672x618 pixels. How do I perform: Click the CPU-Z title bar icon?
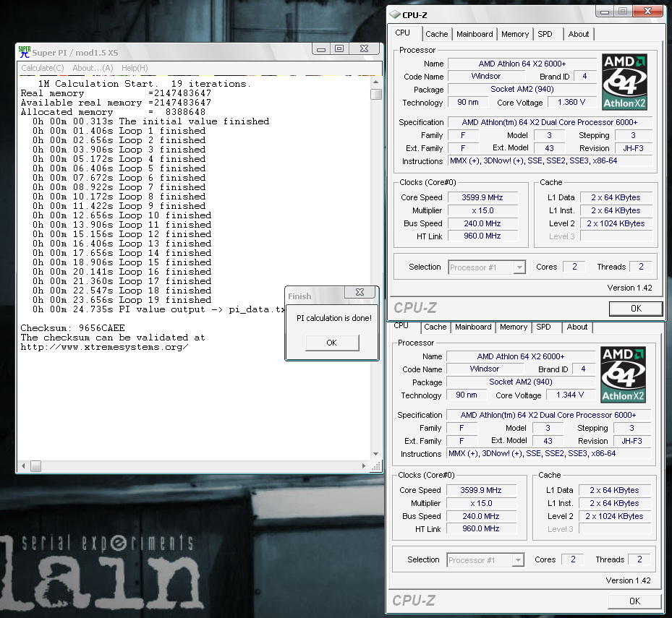click(395, 14)
